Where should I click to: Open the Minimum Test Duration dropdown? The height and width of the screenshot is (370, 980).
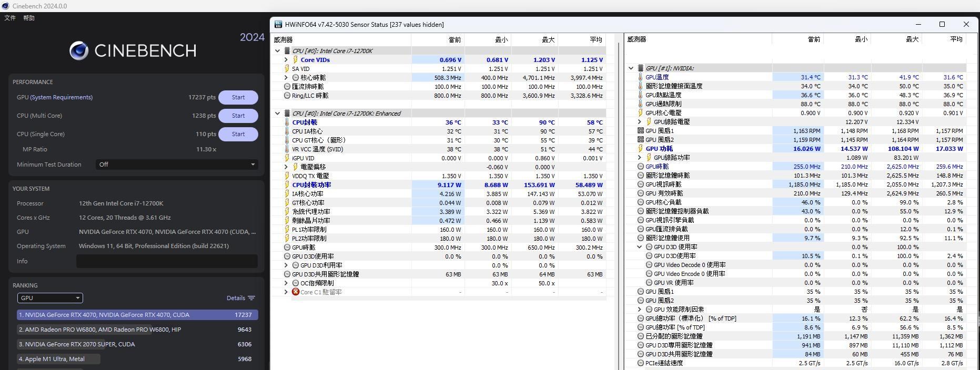coord(177,165)
